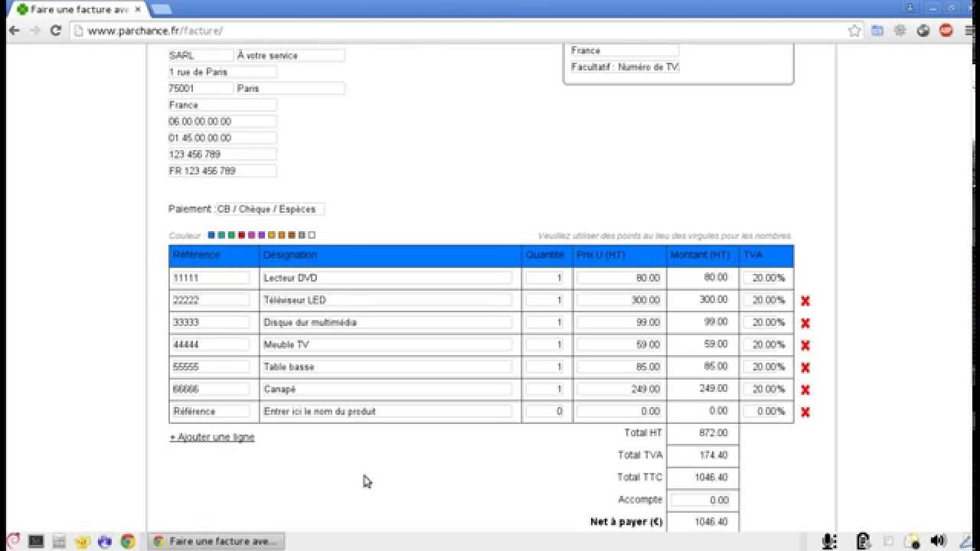Select Faire une facture taskbar window button
The image size is (980, 551).
[x=215, y=541]
